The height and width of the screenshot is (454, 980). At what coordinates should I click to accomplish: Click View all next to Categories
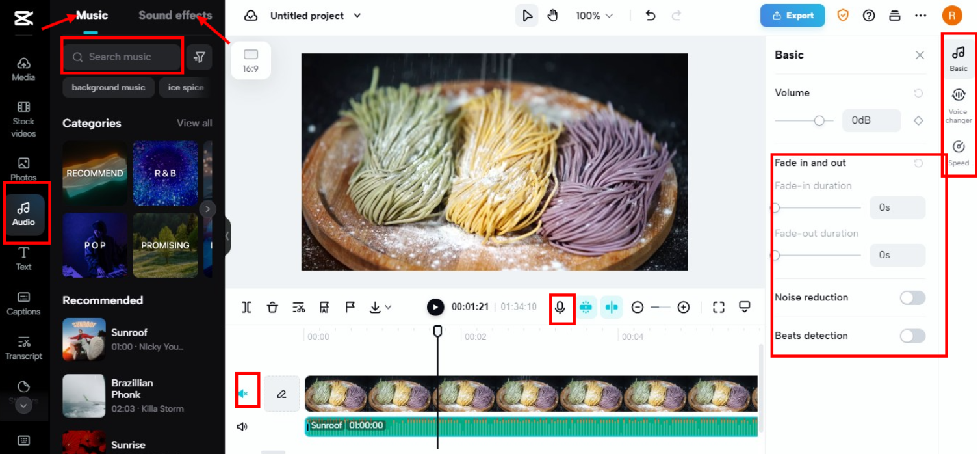click(194, 123)
